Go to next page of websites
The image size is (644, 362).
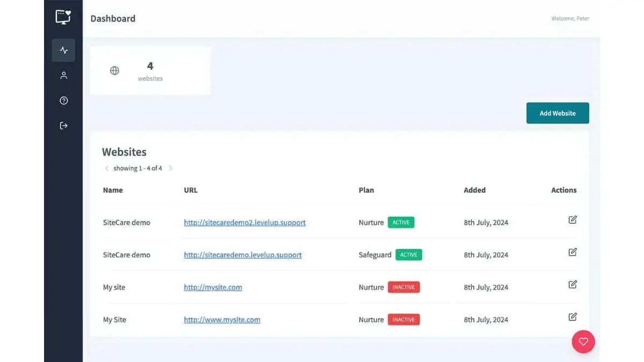click(x=171, y=168)
